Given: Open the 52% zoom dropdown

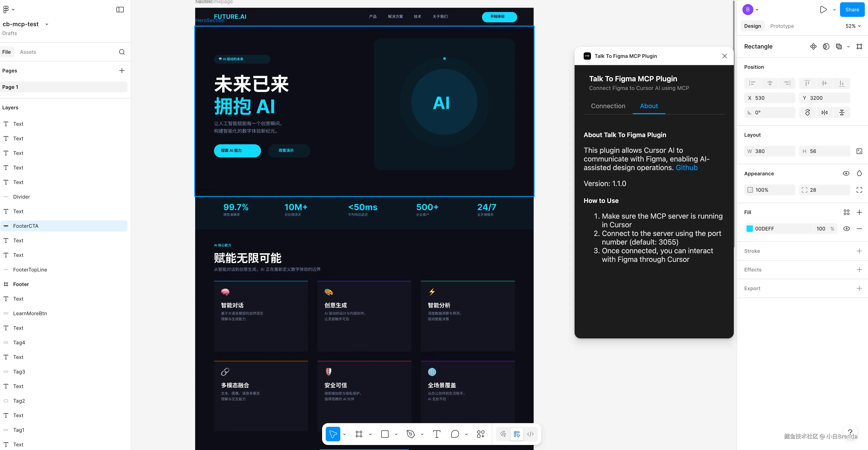Looking at the screenshot, I should point(853,26).
